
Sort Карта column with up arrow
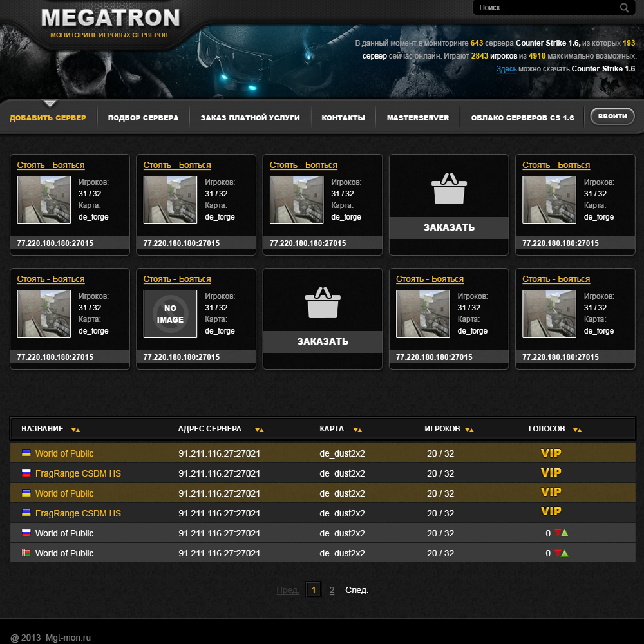coord(360,430)
